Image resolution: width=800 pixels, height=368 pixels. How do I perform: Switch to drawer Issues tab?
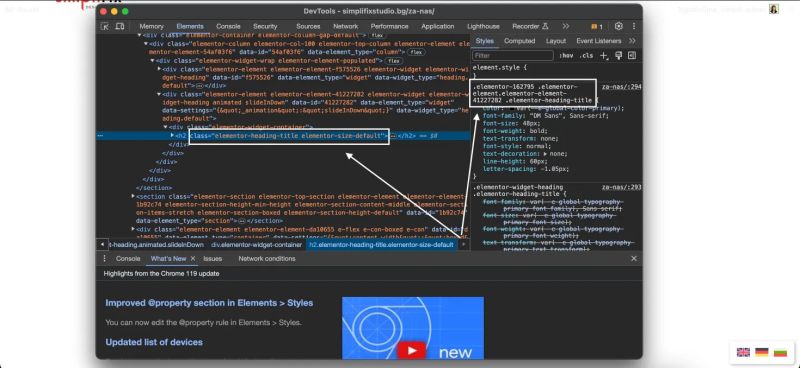tap(213, 259)
